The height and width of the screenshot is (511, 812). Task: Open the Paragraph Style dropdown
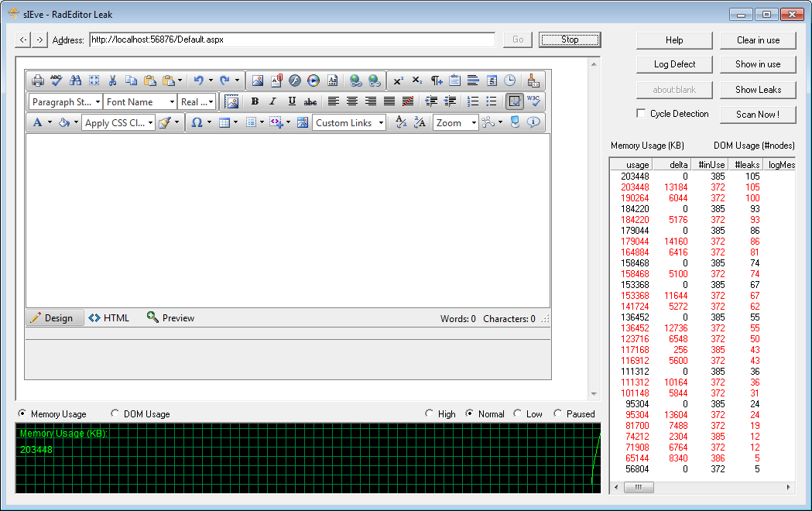[66, 102]
